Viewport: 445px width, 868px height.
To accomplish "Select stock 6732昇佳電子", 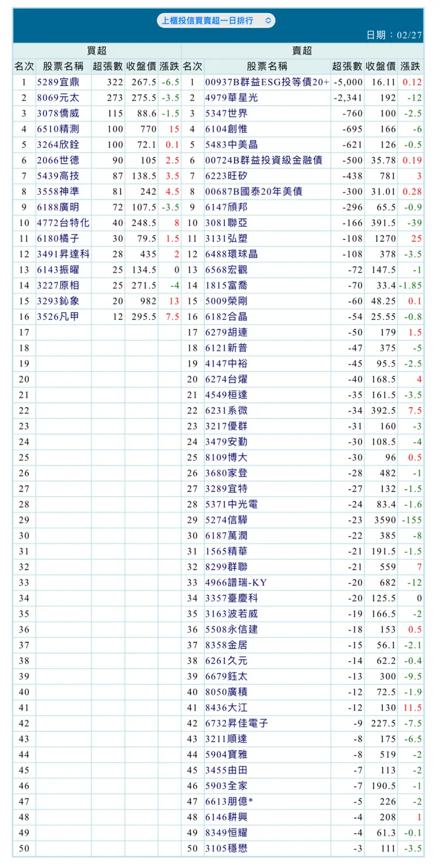I will coord(237,723).
